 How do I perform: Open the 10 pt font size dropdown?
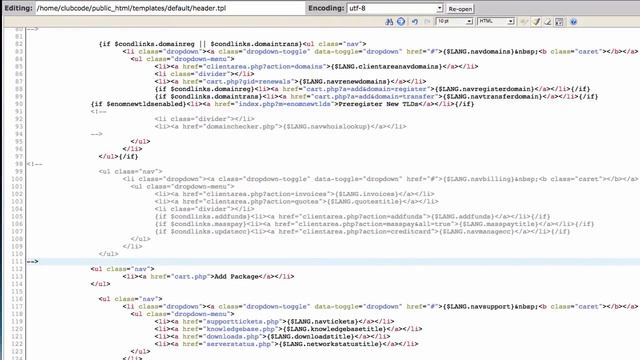click(x=454, y=21)
